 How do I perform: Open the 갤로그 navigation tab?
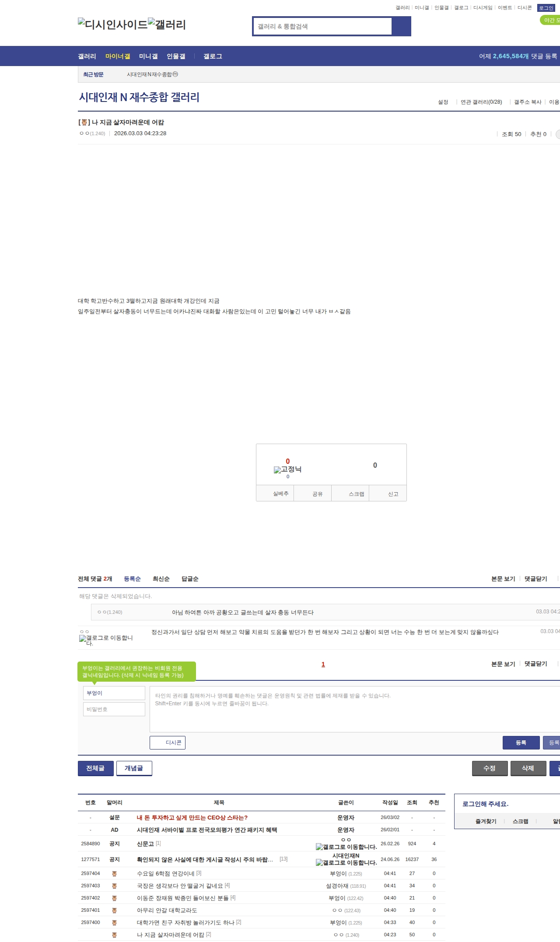click(x=213, y=56)
